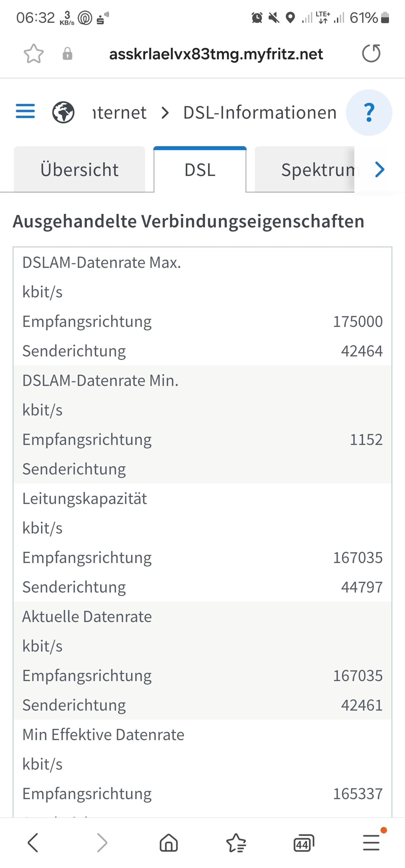Viewport: 405px width, 868px height.
Task: Go back using browser back arrow
Action: coord(33,843)
